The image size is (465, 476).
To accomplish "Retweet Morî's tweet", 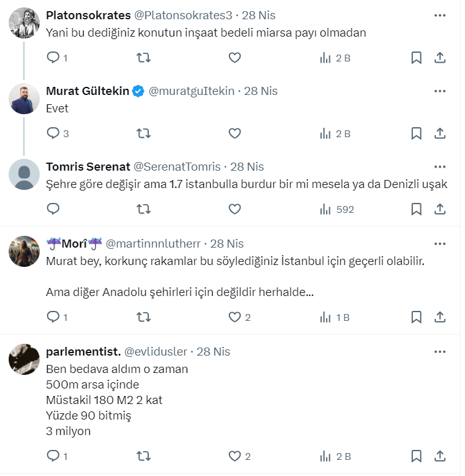I will coord(143,317).
